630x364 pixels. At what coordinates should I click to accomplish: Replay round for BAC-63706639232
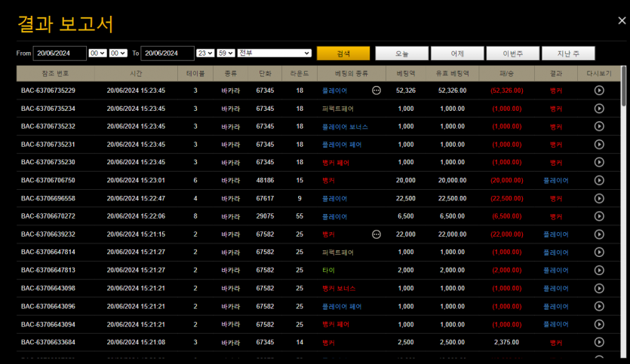click(599, 234)
